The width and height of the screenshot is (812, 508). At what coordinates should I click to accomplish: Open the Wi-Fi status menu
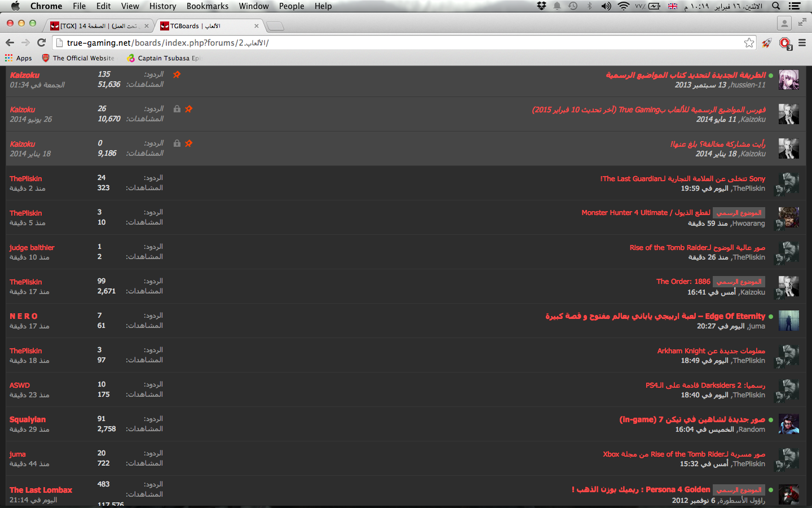pyautogui.click(x=623, y=6)
